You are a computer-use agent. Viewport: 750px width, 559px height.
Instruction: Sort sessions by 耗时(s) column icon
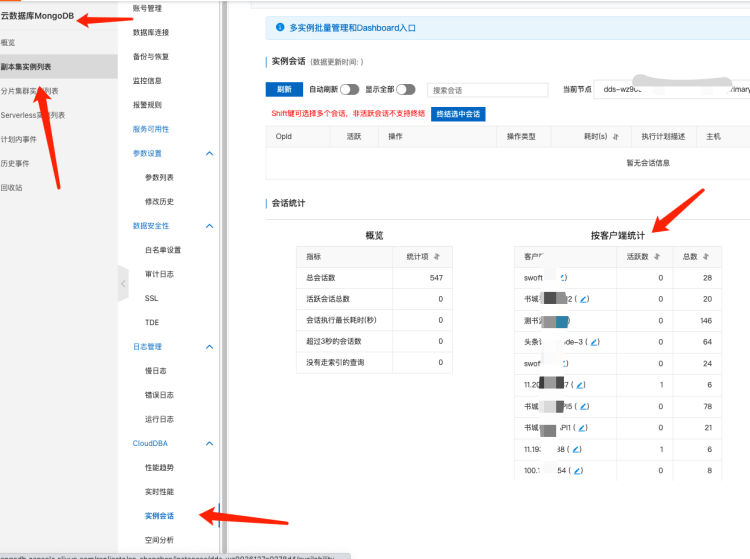pyautogui.click(x=615, y=136)
